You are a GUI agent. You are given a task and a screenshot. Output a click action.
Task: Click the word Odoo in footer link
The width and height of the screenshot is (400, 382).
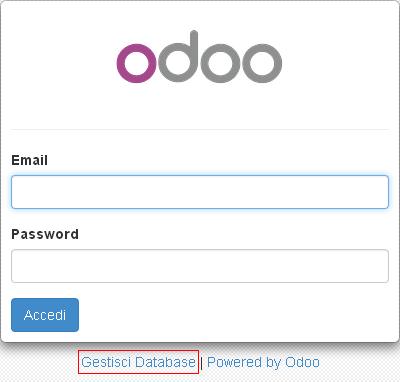point(302,362)
